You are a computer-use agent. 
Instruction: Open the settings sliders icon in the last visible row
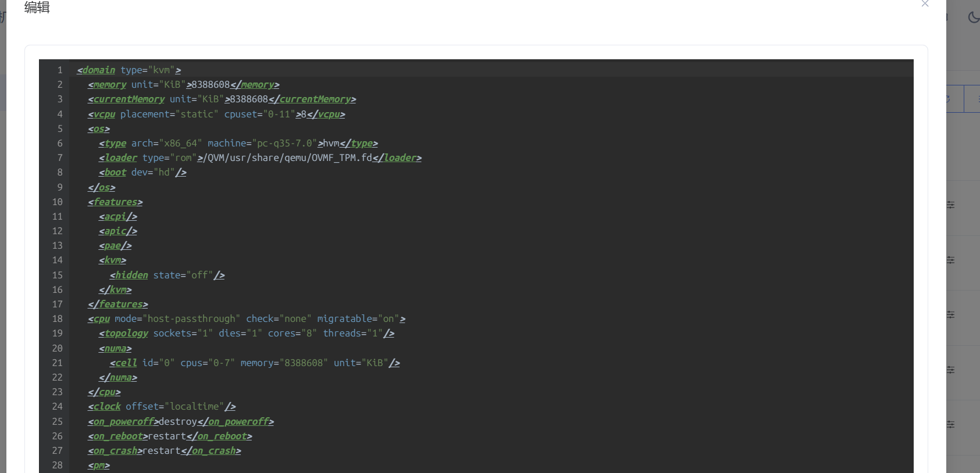[951, 425]
